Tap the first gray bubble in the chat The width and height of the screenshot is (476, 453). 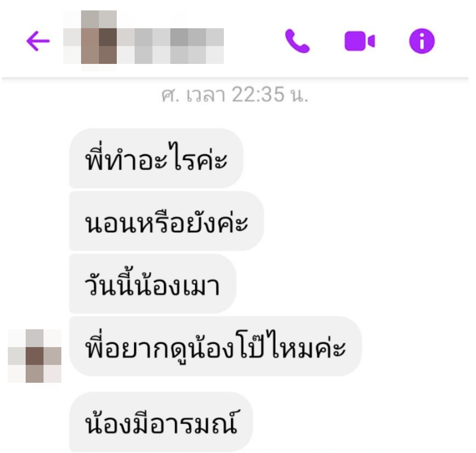pos(156,158)
